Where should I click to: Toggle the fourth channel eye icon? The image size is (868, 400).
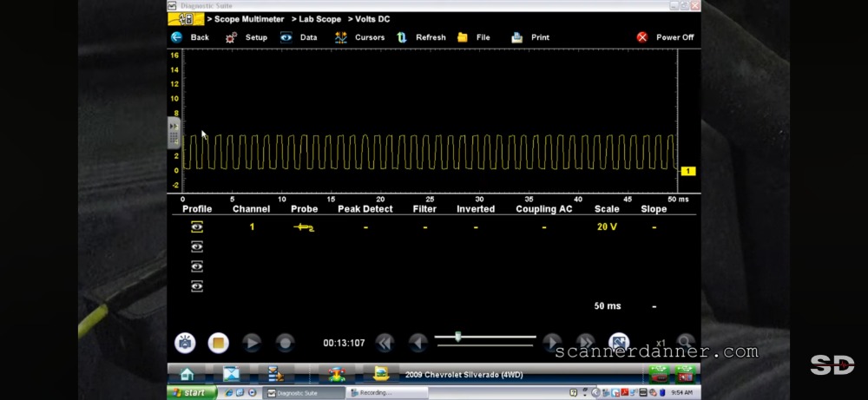[x=197, y=286]
